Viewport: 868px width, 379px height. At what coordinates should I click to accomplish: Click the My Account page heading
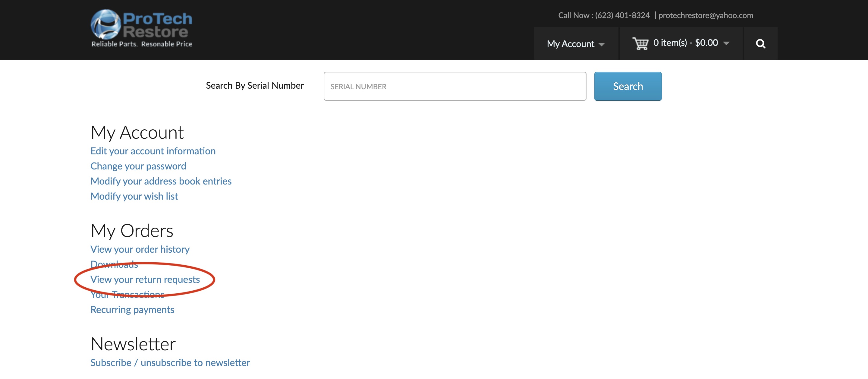click(x=137, y=133)
